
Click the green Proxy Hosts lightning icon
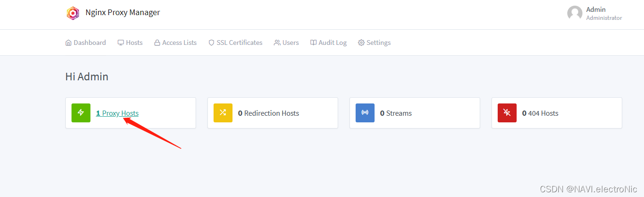tap(81, 113)
